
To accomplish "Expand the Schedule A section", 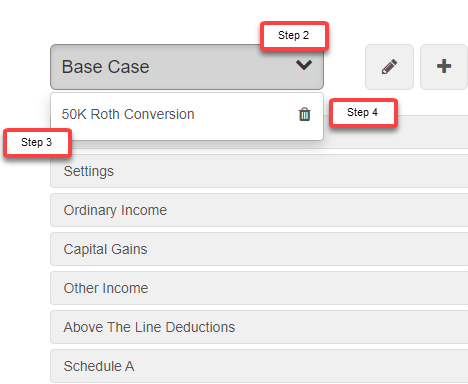I will point(259,366).
